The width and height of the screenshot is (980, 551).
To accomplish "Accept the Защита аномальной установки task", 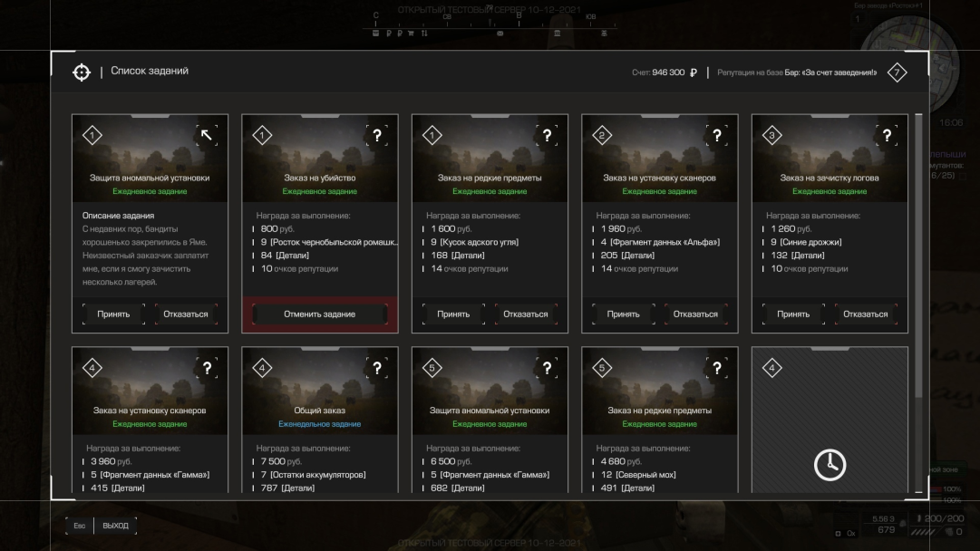I will coord(113,314).
